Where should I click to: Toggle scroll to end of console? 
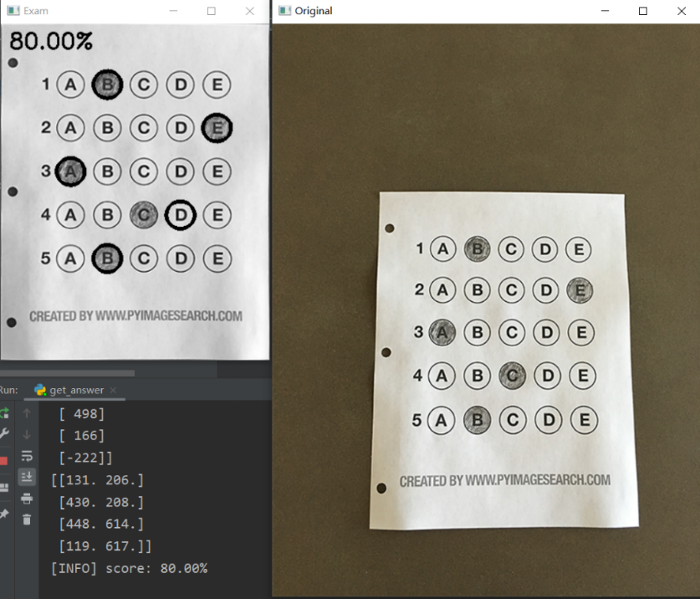pyautogui.click(x=27, y=477)
